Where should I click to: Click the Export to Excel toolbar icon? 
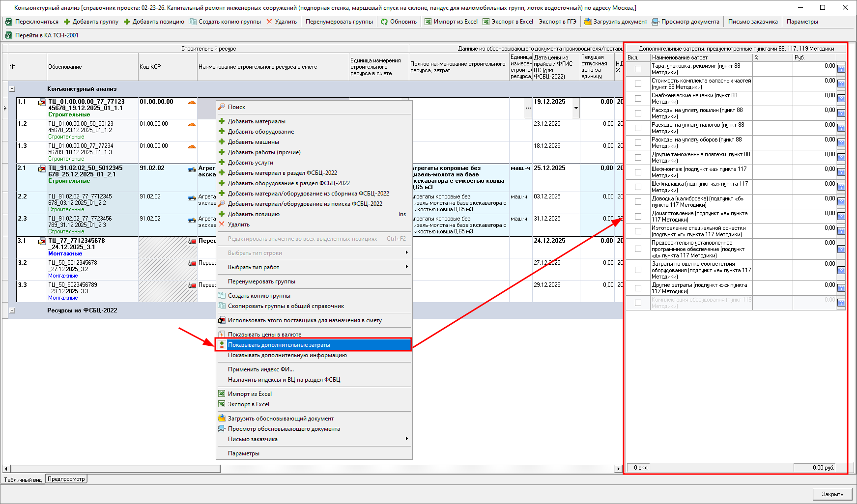486,22
